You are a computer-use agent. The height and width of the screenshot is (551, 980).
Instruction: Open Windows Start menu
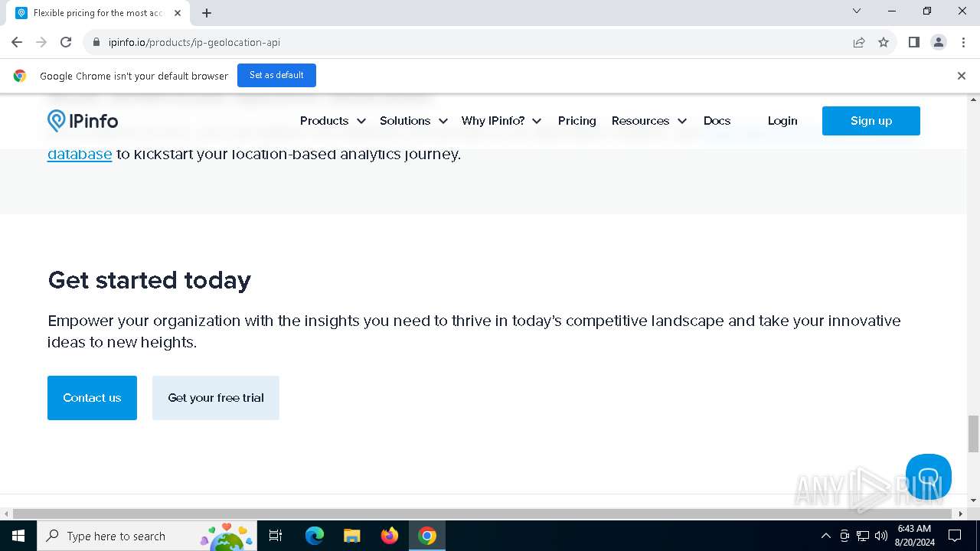click(x=18, y=536)
